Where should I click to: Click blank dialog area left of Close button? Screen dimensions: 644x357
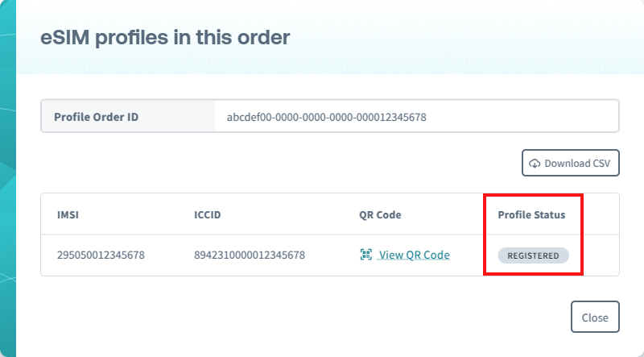coord(322,318)
